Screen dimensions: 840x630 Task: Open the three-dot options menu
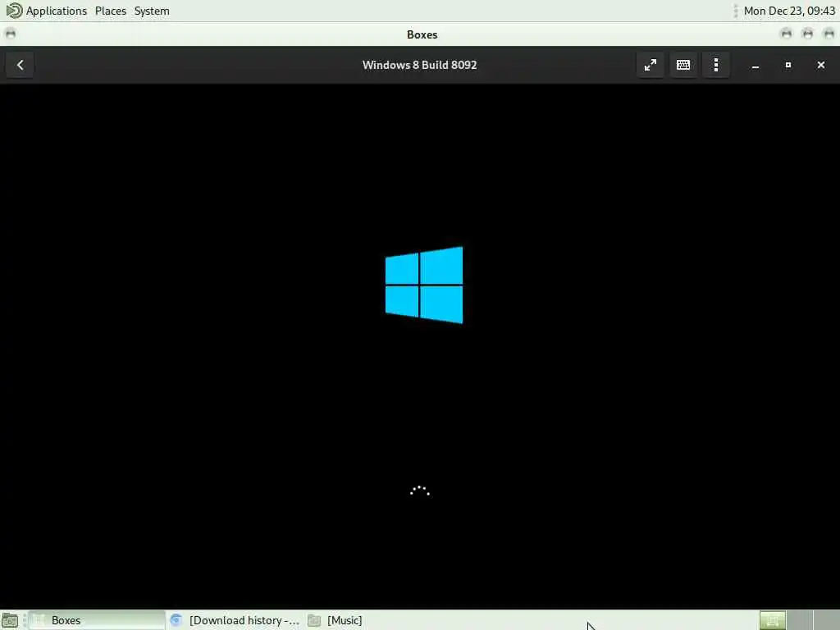[x=716, y=65]
